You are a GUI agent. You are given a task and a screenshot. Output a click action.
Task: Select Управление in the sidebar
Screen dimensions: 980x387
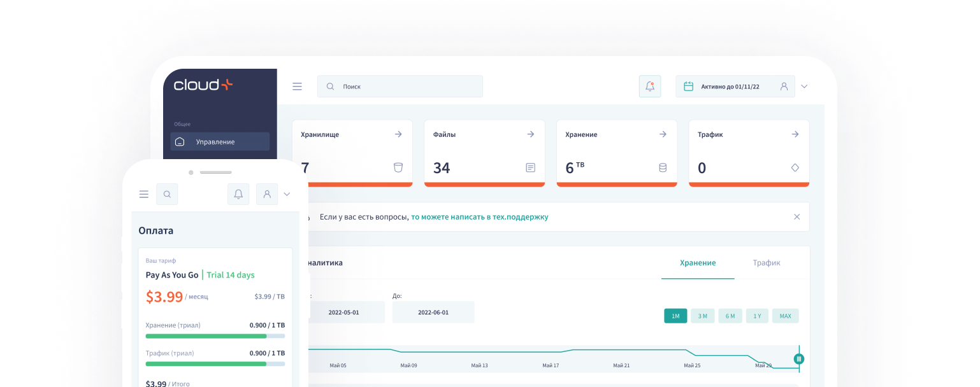coord(220,141)
